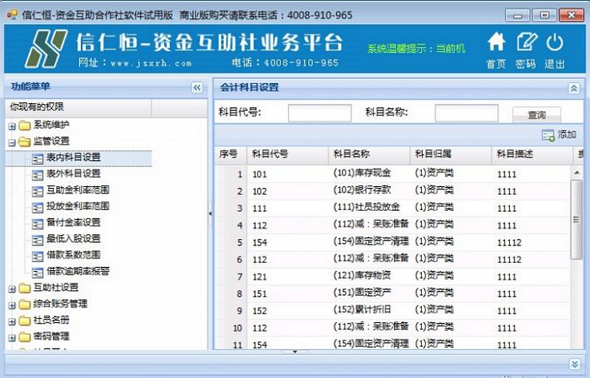Click the 科目名称 input field
This screenshot has height=378, width=590.
pos(467,113)
